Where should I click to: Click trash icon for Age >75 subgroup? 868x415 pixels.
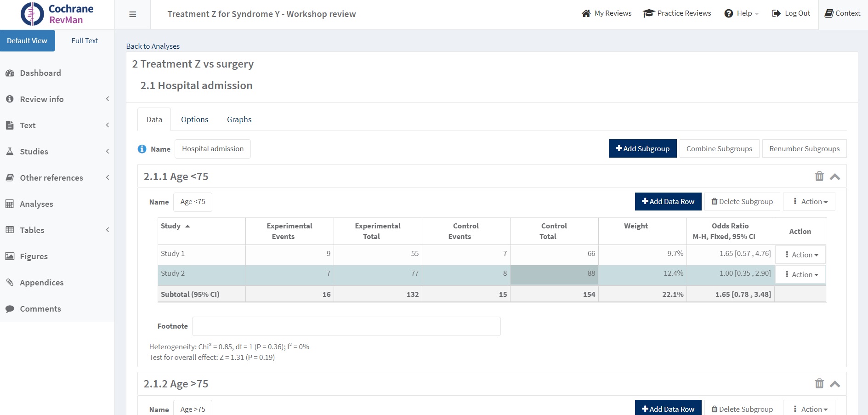point(819,384)
